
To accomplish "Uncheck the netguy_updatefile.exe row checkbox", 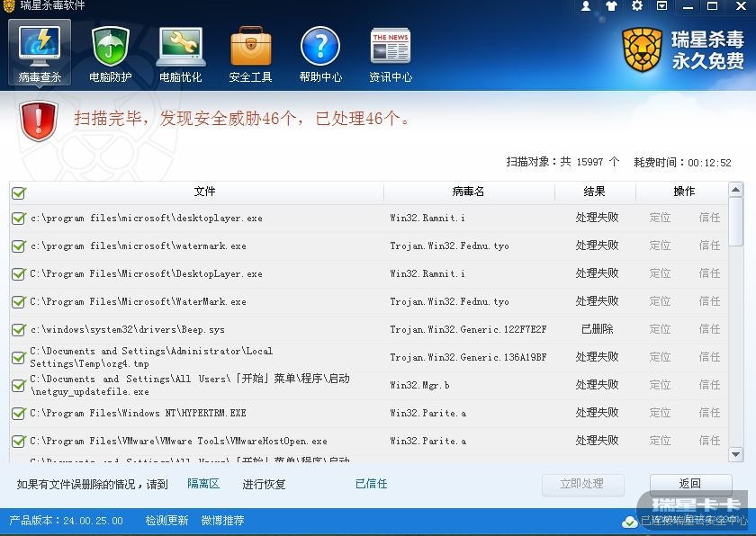I will coord(19,386).
